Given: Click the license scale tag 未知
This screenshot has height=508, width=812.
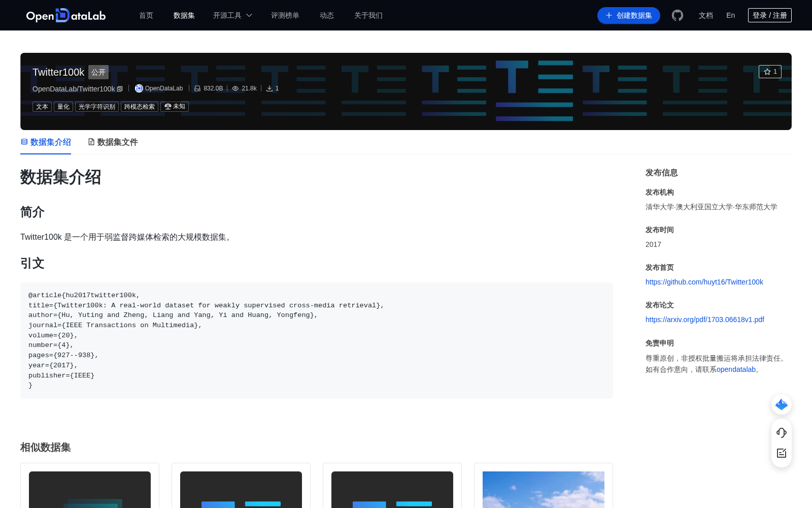Looking at the screenshot, I should 175,107.
